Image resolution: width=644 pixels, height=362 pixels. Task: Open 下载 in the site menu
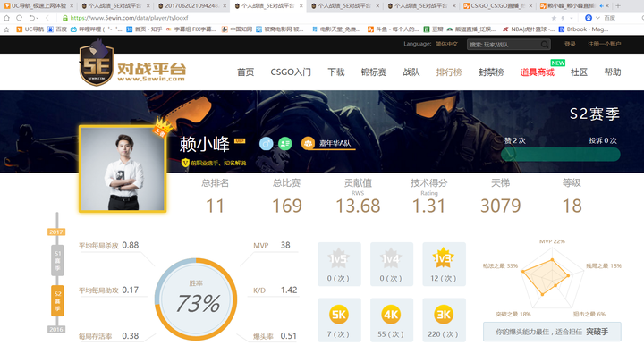pyautogui.click(x=336, y=72)
